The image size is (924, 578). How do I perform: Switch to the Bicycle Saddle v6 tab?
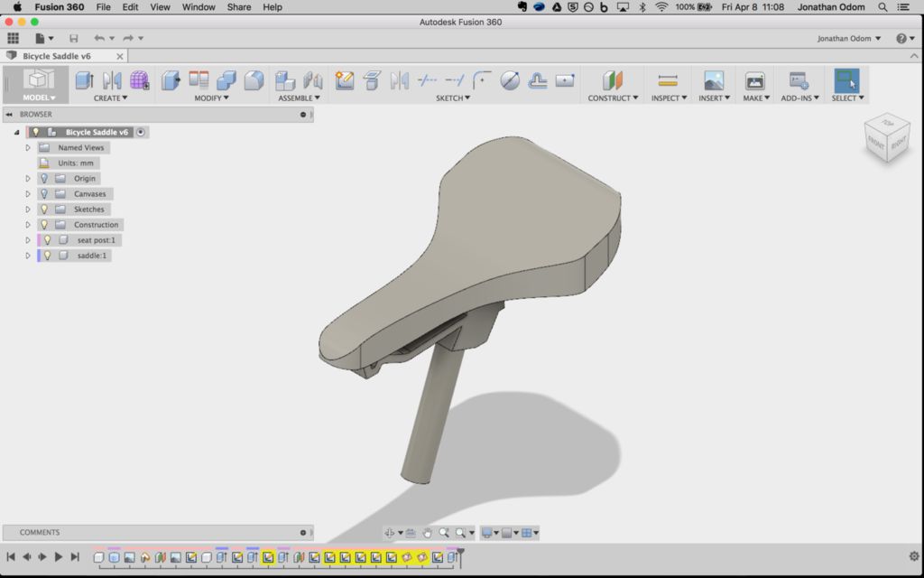point(57,56)
